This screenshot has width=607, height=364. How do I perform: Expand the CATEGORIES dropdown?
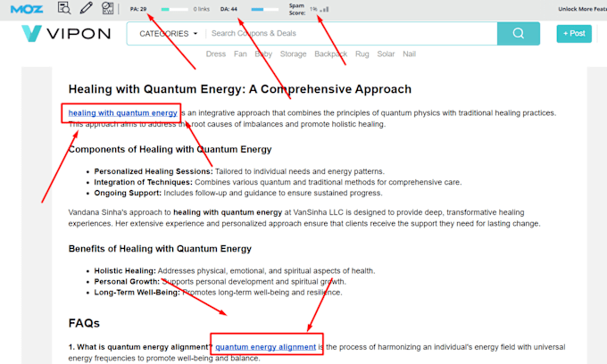(169, 34)
